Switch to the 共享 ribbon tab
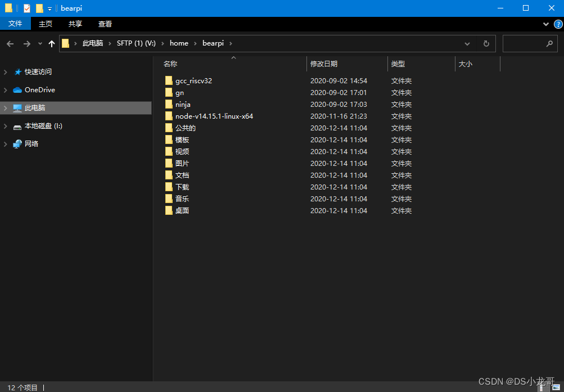Image resolution: width=564 pixels, height=392 pixels. pos(75,24)
